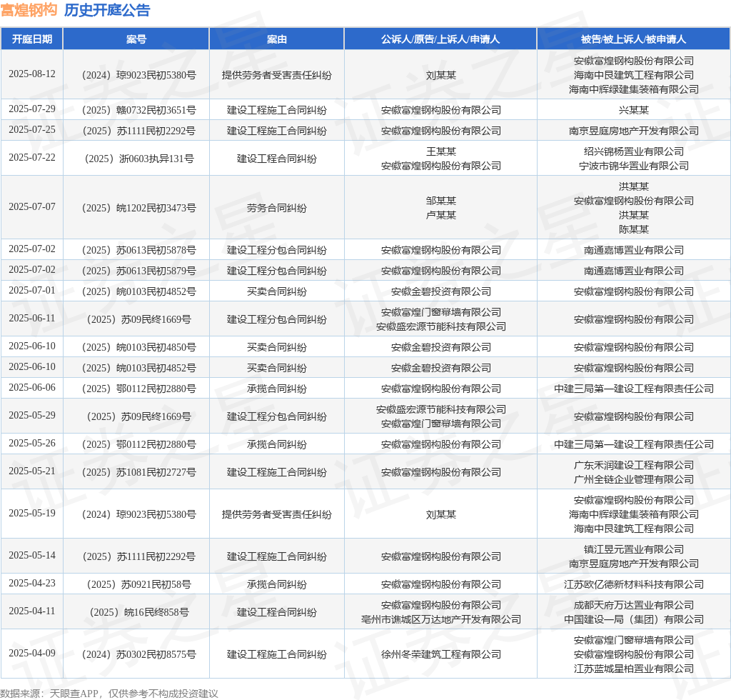
Task: Select the defendant 成都天府万达置业有限公司
Action: click(x=634, y=605)
